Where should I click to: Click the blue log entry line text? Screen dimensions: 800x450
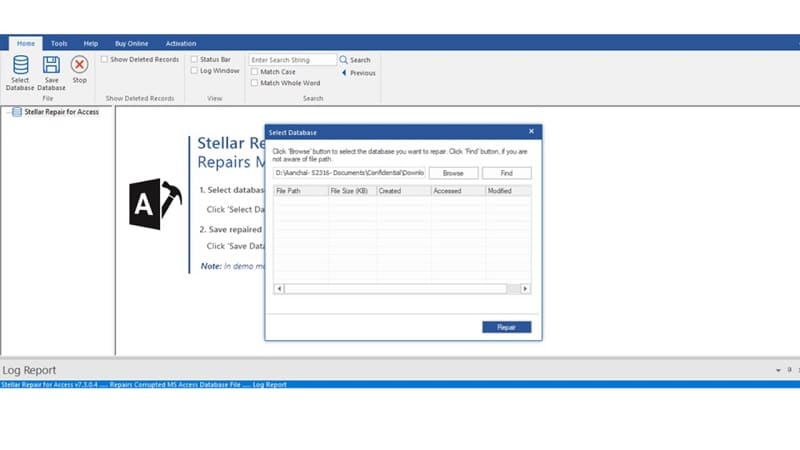coord(144,385)
